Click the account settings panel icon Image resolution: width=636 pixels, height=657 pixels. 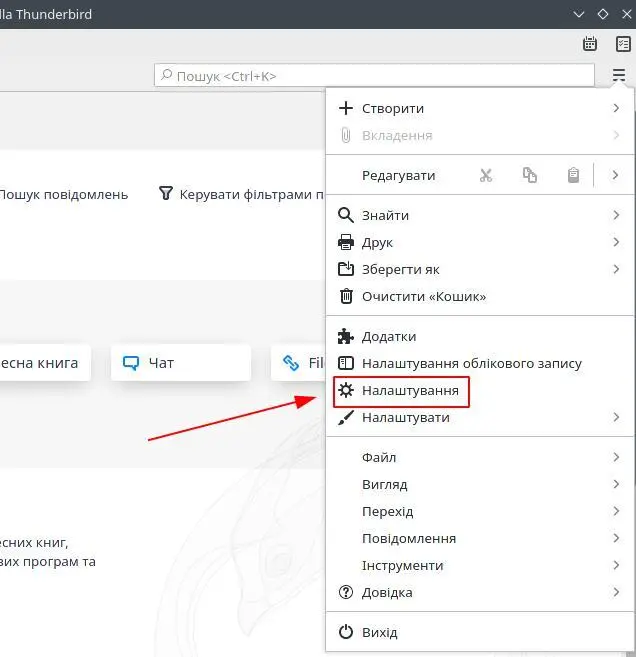tap(346, 363)
